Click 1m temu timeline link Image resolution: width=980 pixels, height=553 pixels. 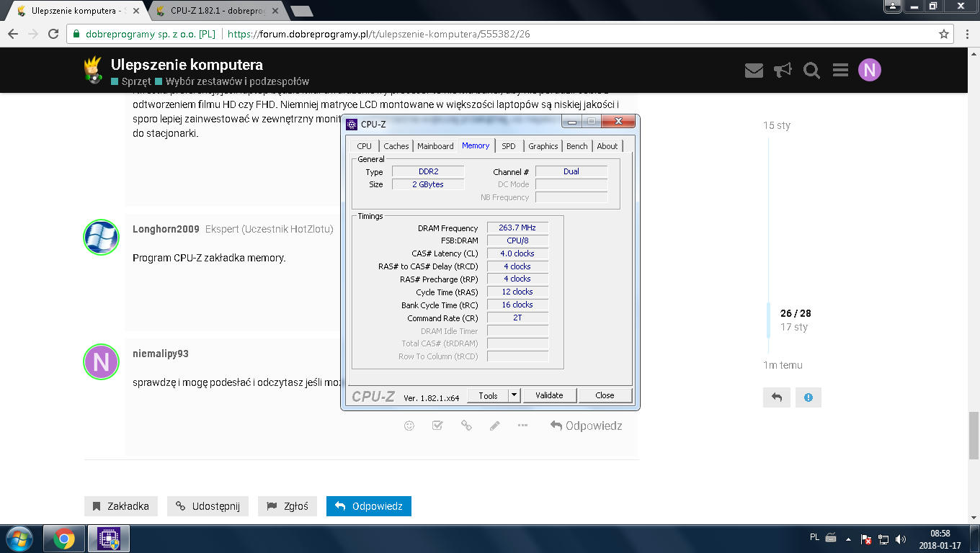click(x=783, y=365)
